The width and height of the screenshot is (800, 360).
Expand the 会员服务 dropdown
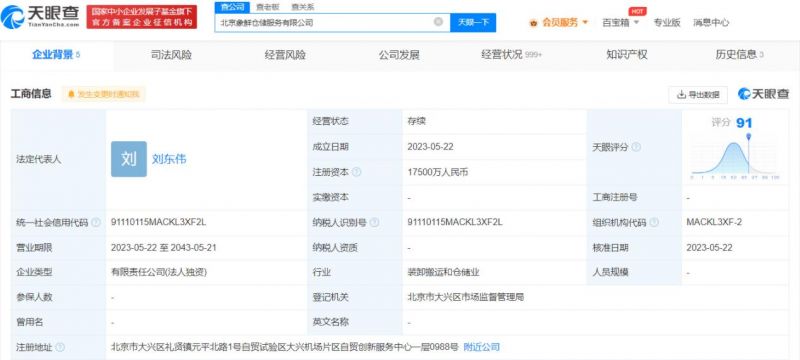click(559, 22)
